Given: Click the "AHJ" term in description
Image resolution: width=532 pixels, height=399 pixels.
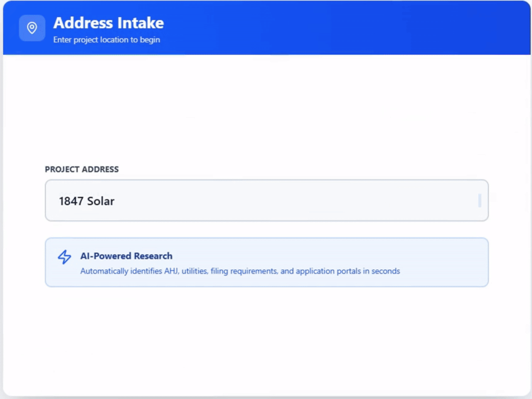Looking at the screenshot, I should [x=171, y=271].
